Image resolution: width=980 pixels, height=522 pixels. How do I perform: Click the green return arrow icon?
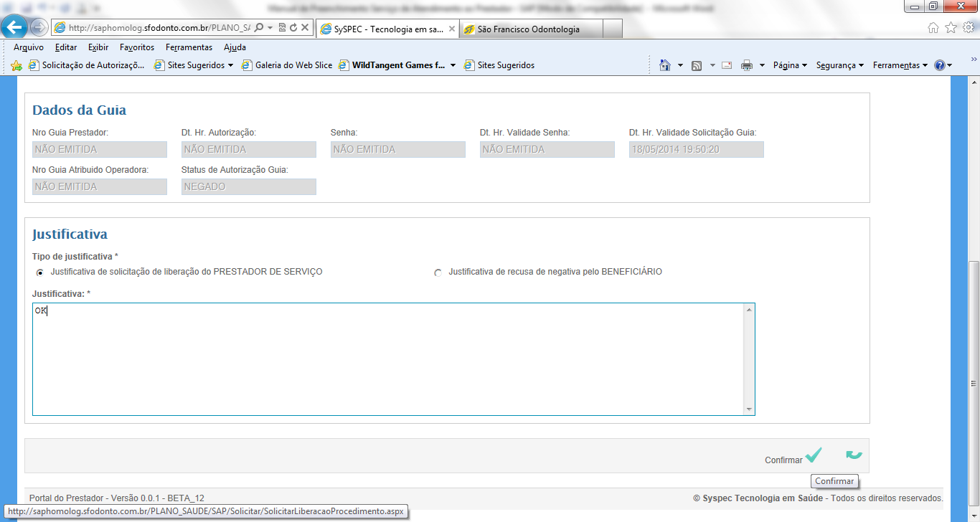click(x=854, y=455)
